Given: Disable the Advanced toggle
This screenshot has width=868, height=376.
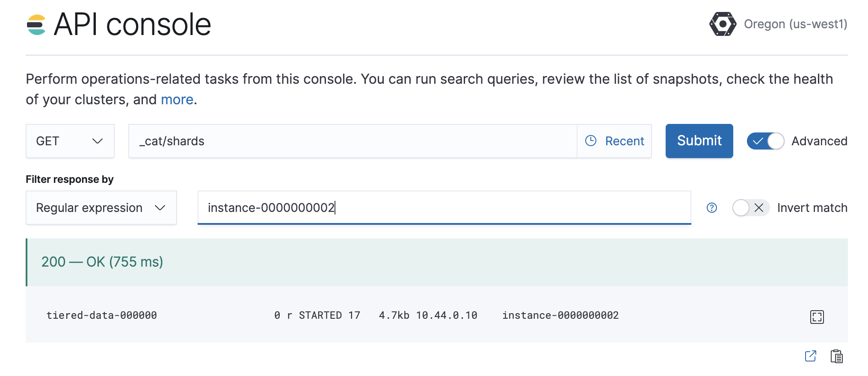Looking at the screenshot, I should pyautogui.click(x=765, y=141).
